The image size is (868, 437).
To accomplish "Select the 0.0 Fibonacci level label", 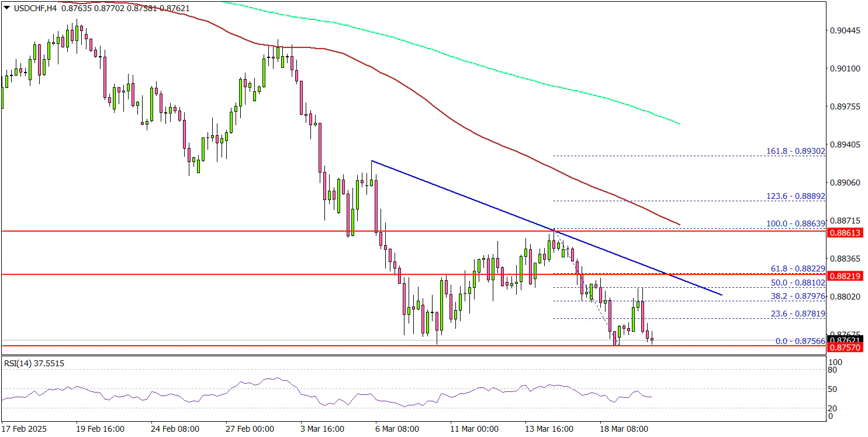I will 800,341.
